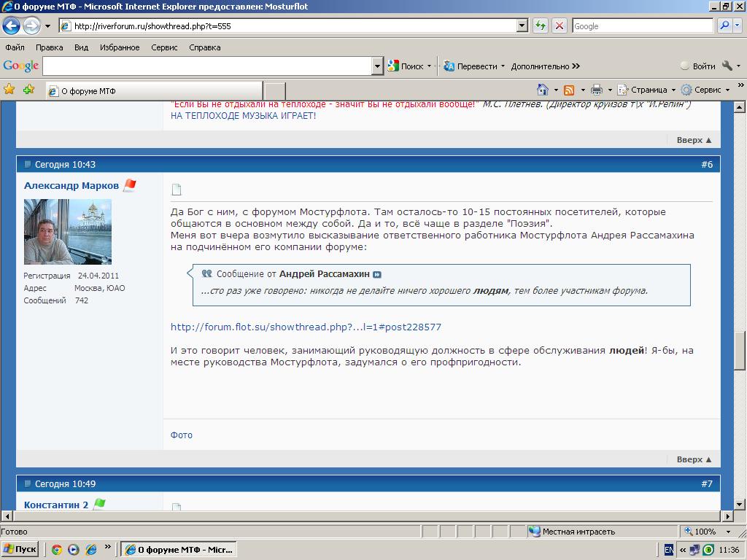Open the forum.flot.su showthread link
The image size is (747, 560).
[x=306, y=327]
